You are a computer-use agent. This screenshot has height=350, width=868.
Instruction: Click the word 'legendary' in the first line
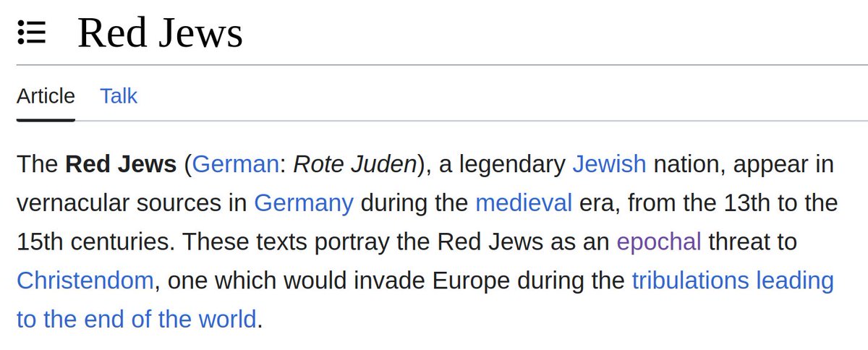click(x=511, y=164)
